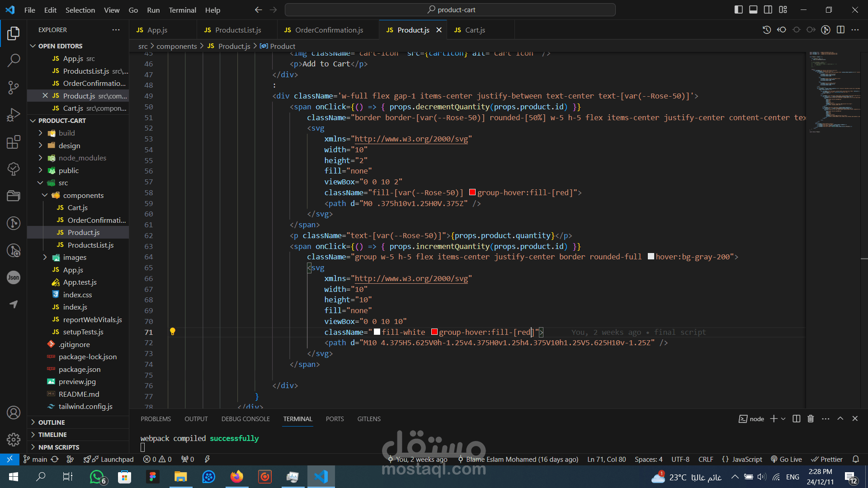Toggle the bottom Panel layout button
The height and width of the screenshot is (488, 868).
pos(753,9)
